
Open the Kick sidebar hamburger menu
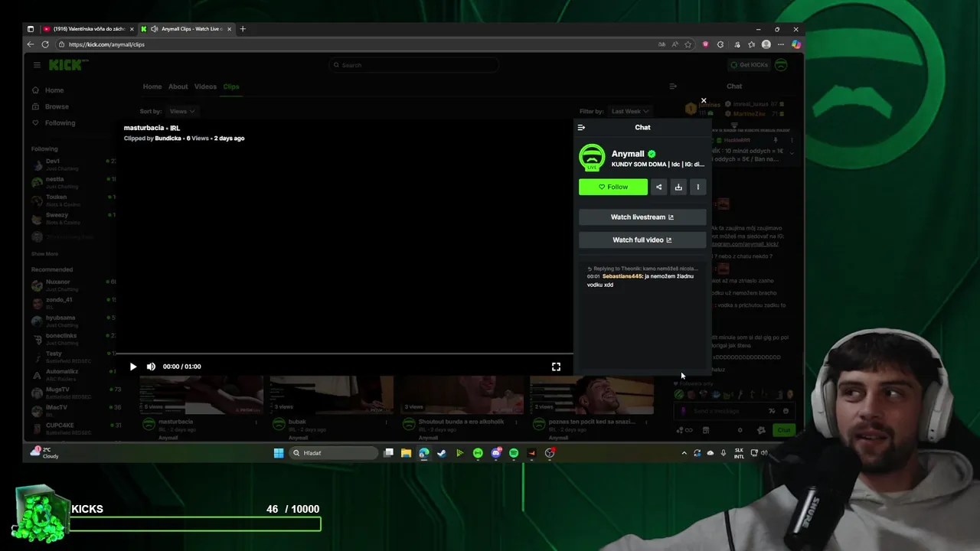(37, 65)
